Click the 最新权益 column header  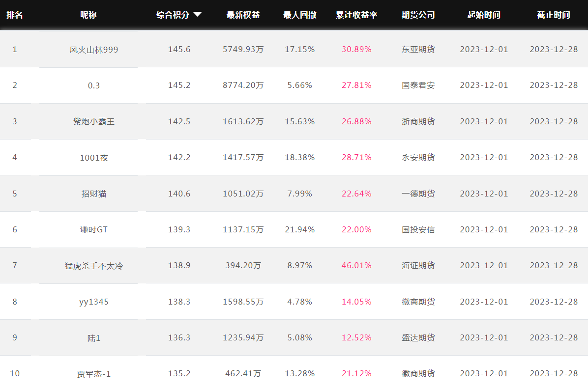243,15
